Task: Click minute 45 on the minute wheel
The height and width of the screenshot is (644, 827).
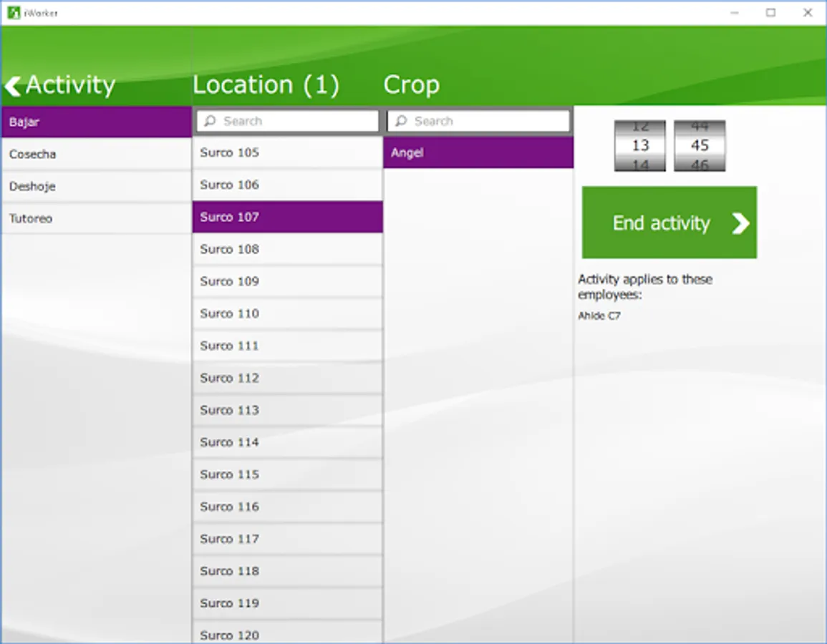Action: (700, 145)
